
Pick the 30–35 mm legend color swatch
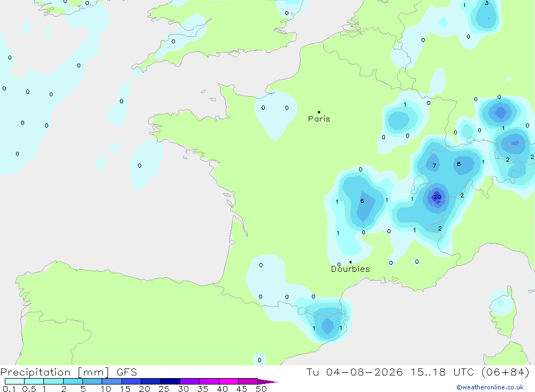point(190,381)
